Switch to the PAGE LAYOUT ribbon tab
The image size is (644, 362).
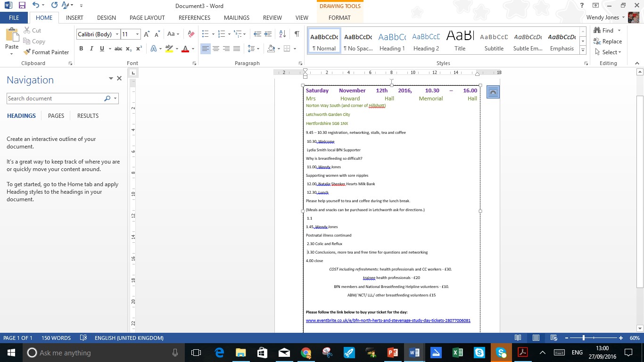[x=147, y=18]
